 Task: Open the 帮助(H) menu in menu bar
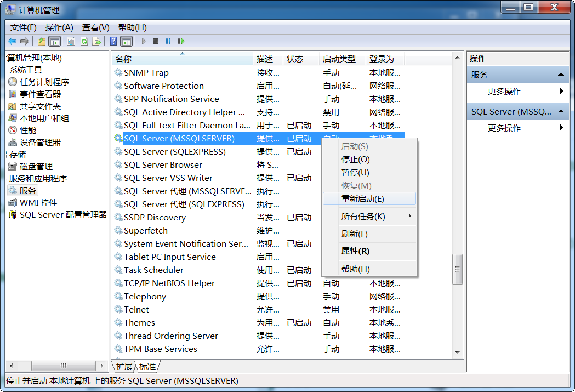(133, 27)
